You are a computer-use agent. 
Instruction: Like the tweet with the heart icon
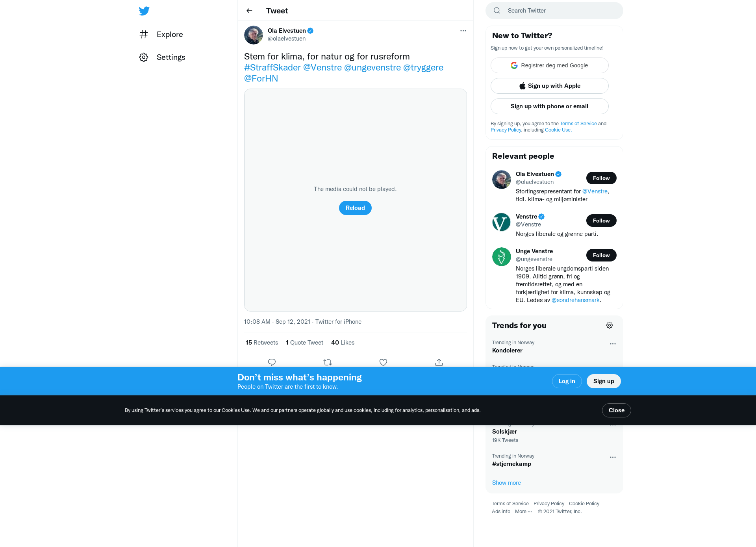(383, 362)
